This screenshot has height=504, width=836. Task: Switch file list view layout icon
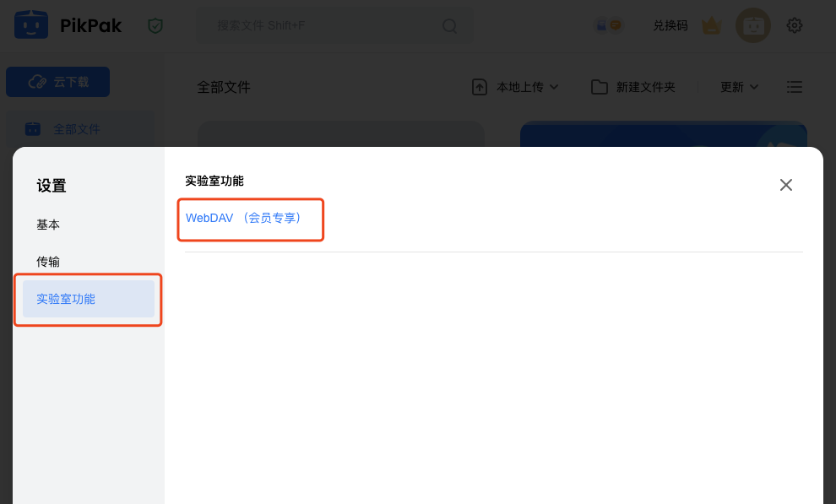(795, 87)
